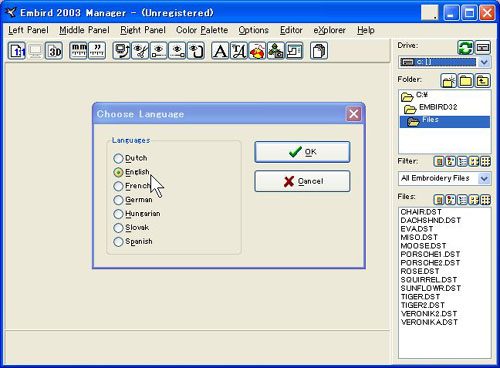Select the inches units toolbar icon
Image resolution: width=500 pixels, height=368 pixels.
pos(97,51)
